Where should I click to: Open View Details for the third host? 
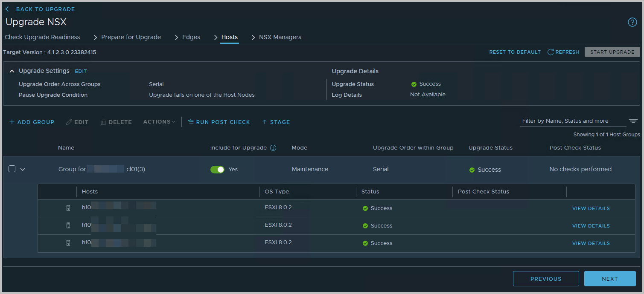pos(591,243)
